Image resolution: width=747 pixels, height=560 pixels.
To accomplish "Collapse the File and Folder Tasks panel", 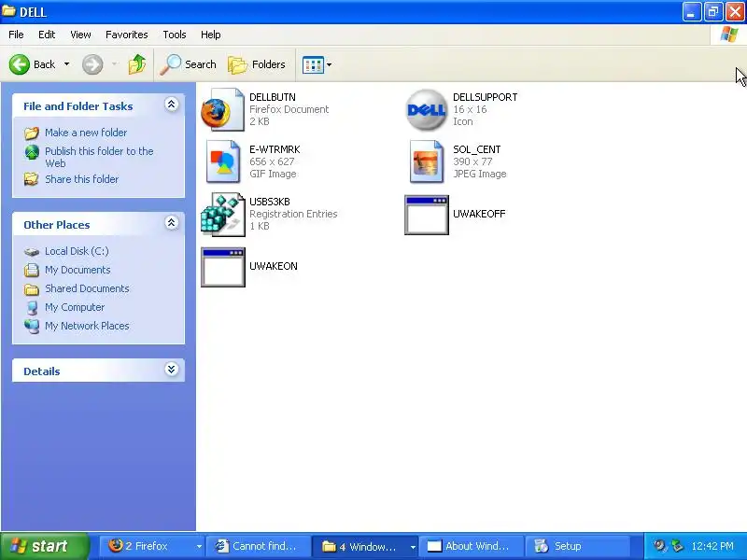I will coord(172,105).
